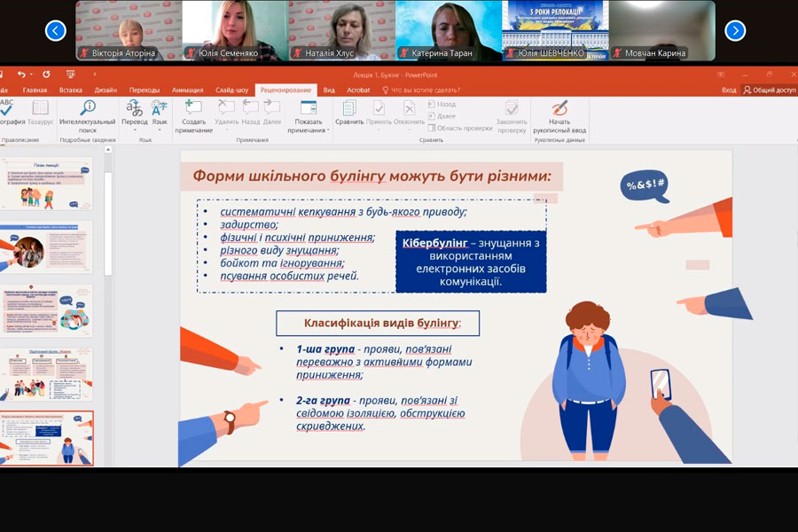This screenshot has height=532, width=798.
Task: Open the Вид tab
Action: point(329,90)
